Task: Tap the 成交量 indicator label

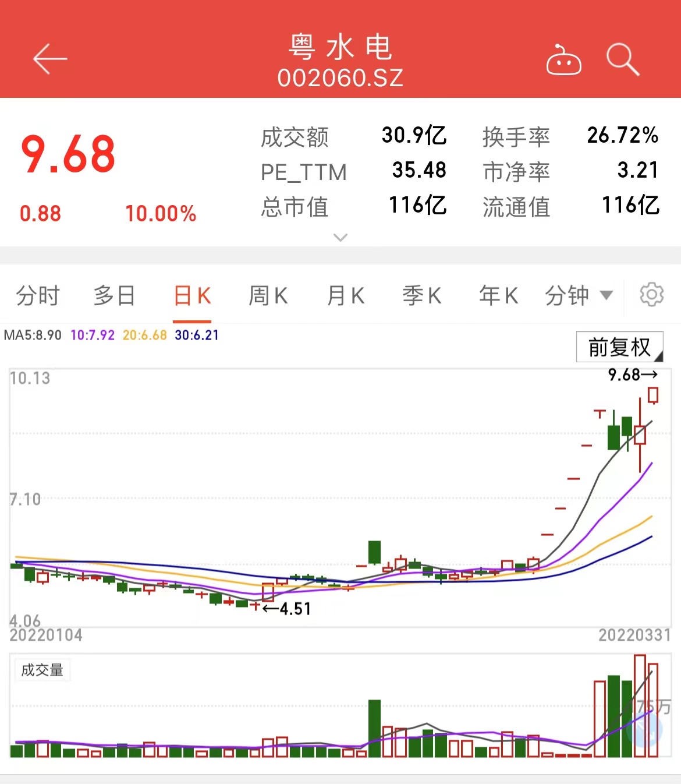Action: click(42, 670)
